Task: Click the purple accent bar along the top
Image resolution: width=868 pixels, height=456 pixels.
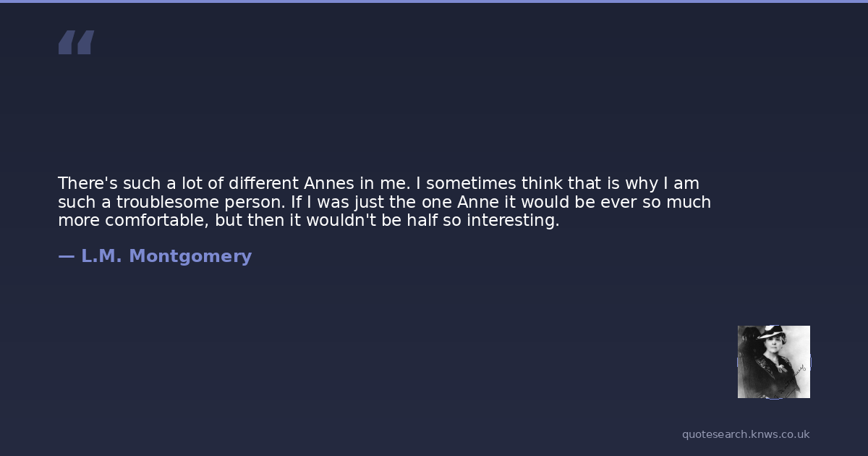Action: pos(434,1)
